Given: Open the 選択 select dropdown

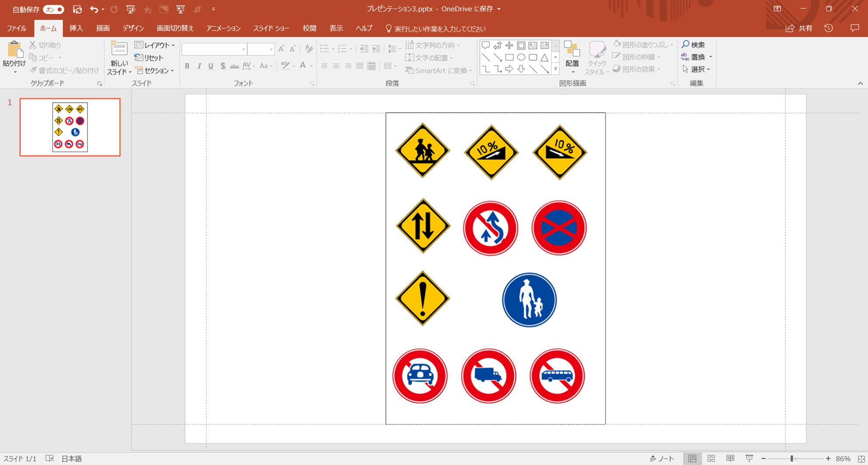Looking at the screenshot, I should point(696,69).
